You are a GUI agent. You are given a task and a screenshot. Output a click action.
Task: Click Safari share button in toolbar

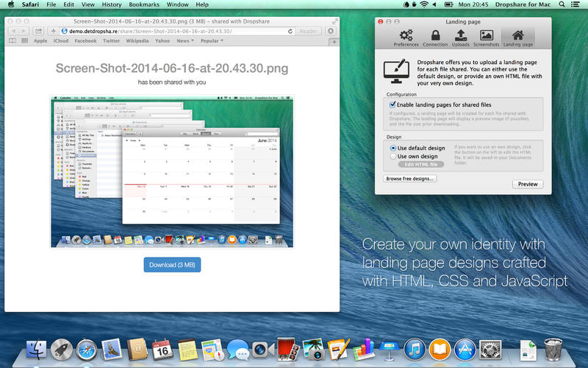(38, 31)
